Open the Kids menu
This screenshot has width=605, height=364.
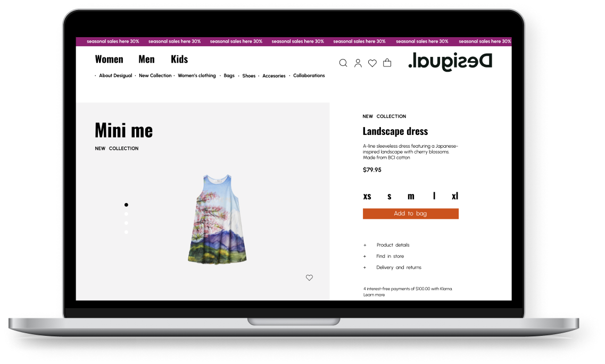coord(179,59)
